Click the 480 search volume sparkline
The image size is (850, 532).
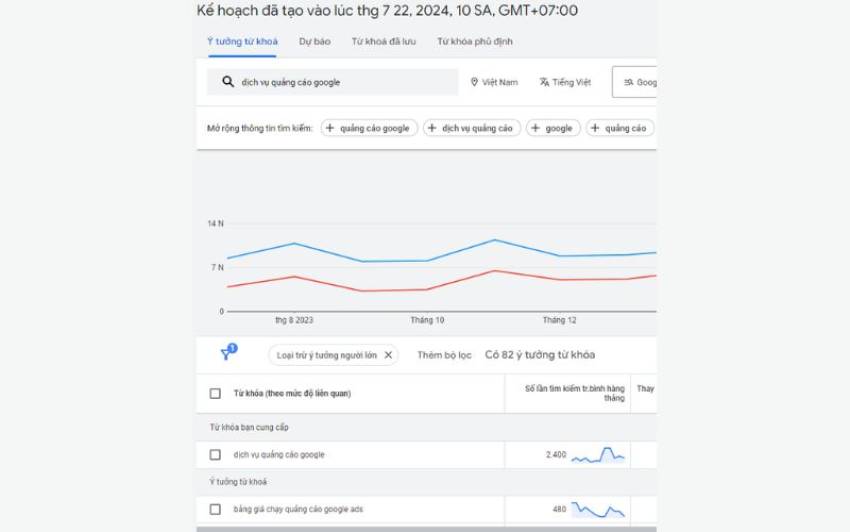tap(598, 509)
